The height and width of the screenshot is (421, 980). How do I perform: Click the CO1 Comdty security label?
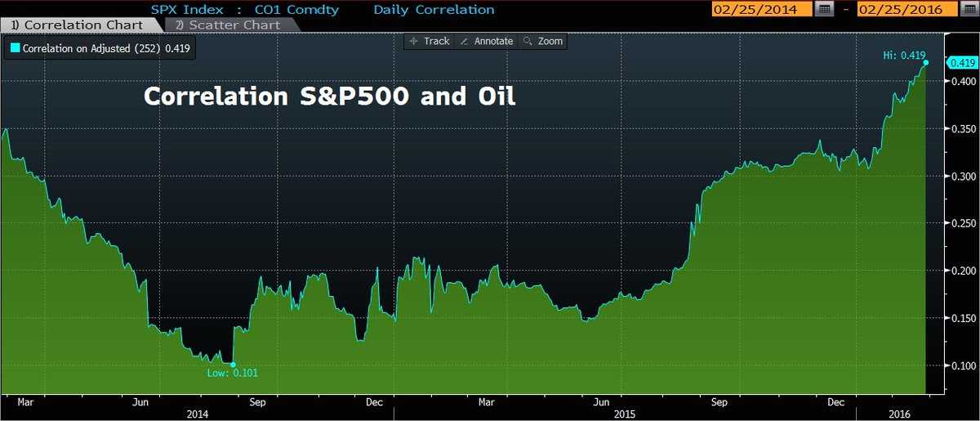pyautogui.click(x=297, y=10)
